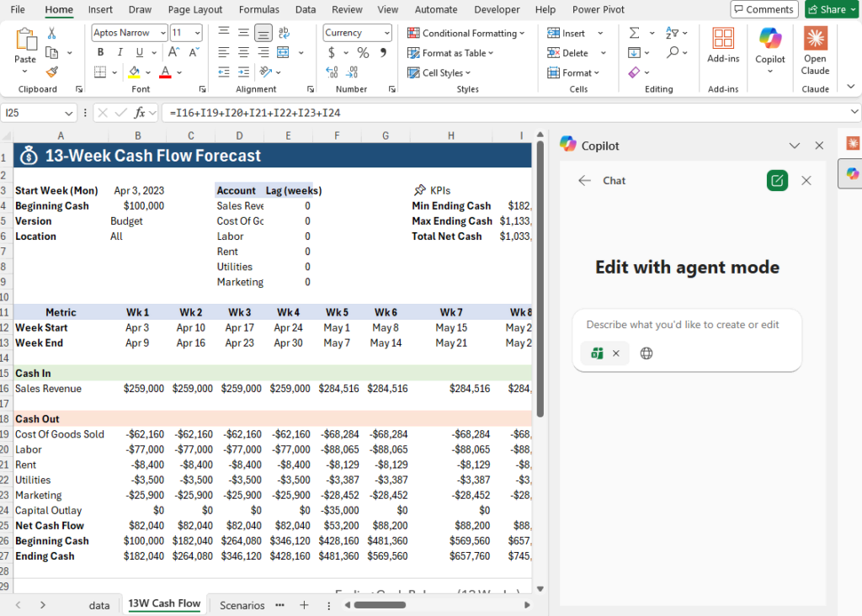The height and width of the screenshot is (616, 862).
Task: Switch to the Formulas ribbon tab
Action: 258,9
